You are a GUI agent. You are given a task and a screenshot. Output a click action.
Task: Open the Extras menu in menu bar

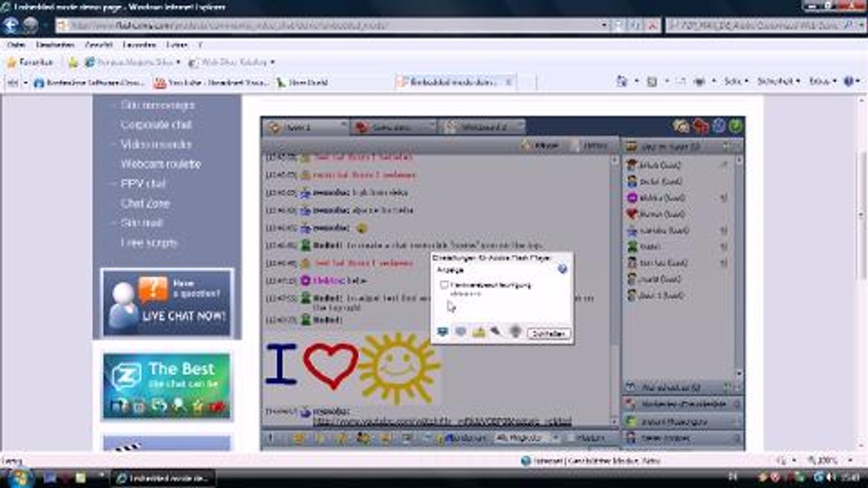coord(176,45)
